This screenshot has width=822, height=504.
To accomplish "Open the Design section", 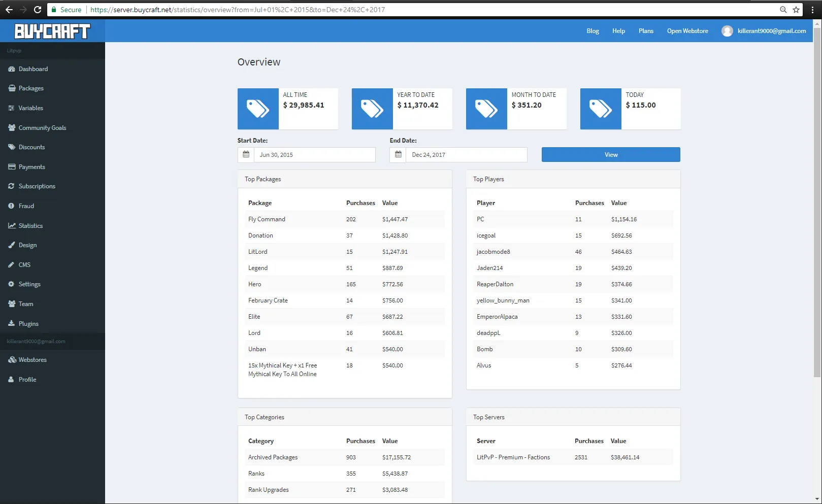I will pos(52,245).
